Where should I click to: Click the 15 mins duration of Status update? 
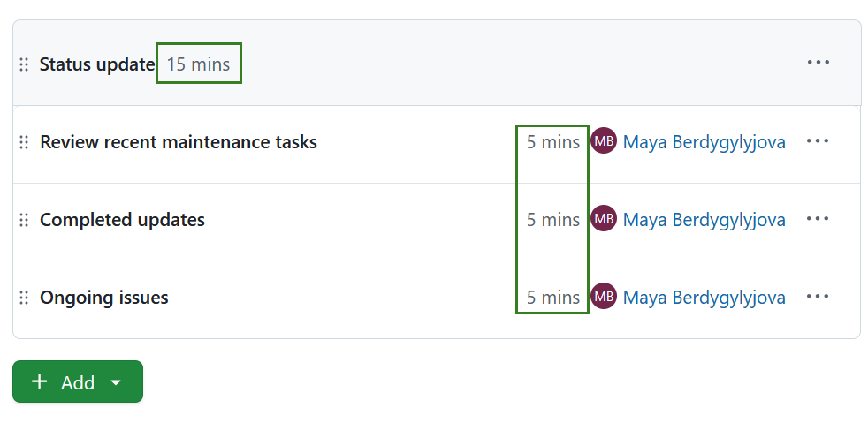click(x=198, y=64)
